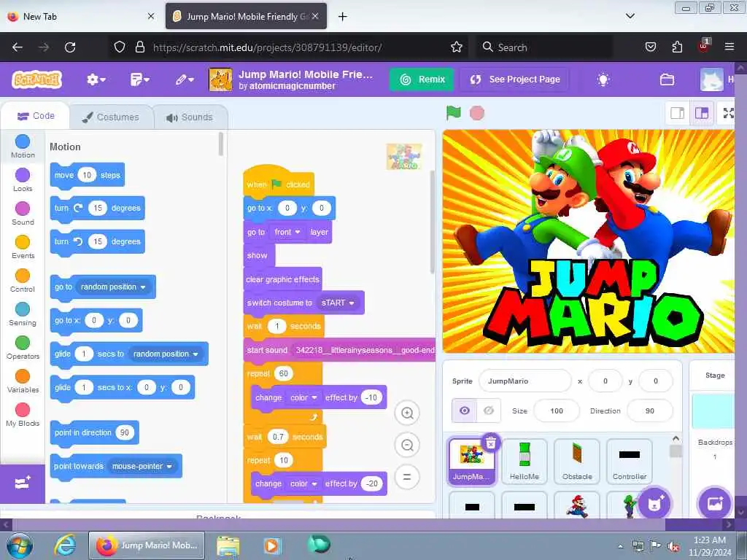Viewport: 747px width, 560px height.
Task: Click the sprite x position field
Action: (x=605, y=381)
